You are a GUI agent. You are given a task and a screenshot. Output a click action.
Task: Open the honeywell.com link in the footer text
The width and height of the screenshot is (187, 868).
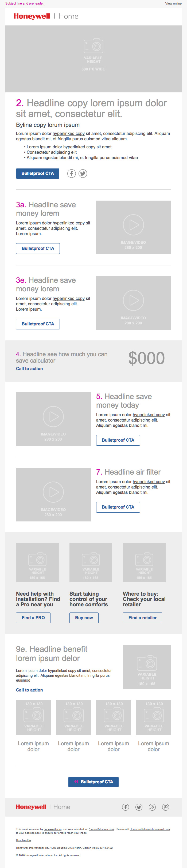52,829
